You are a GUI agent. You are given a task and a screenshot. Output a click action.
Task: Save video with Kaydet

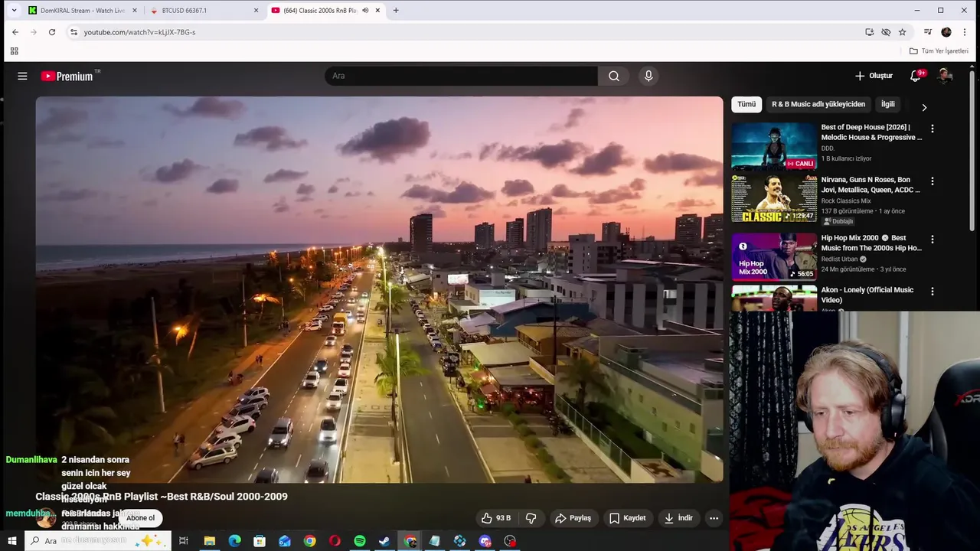[628, 518]
